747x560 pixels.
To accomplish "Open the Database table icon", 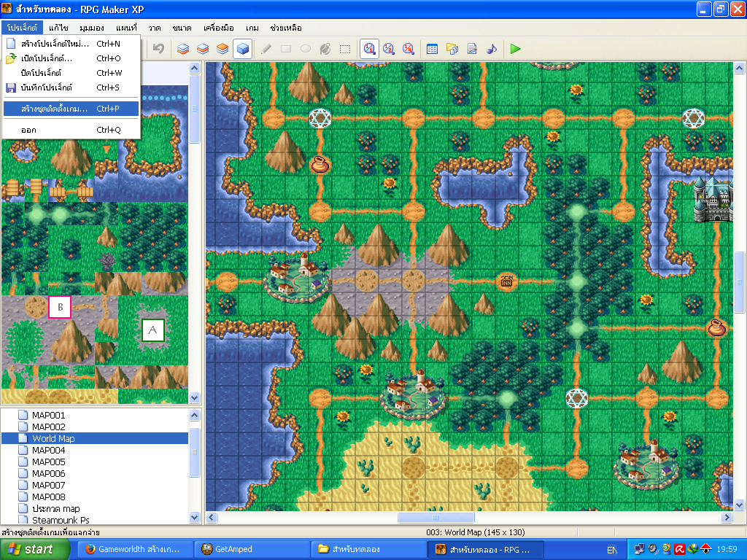I will 432,49.
